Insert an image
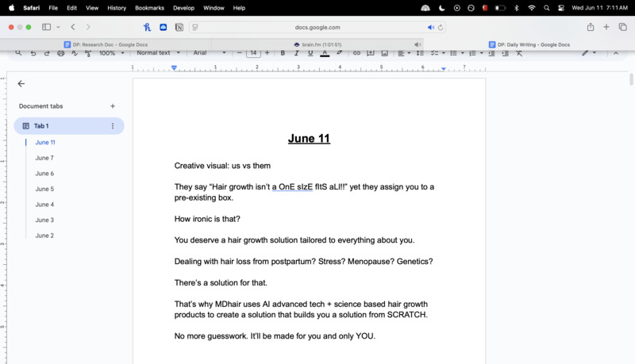This screenshot has height=364, width=635. tap(385, 53)
